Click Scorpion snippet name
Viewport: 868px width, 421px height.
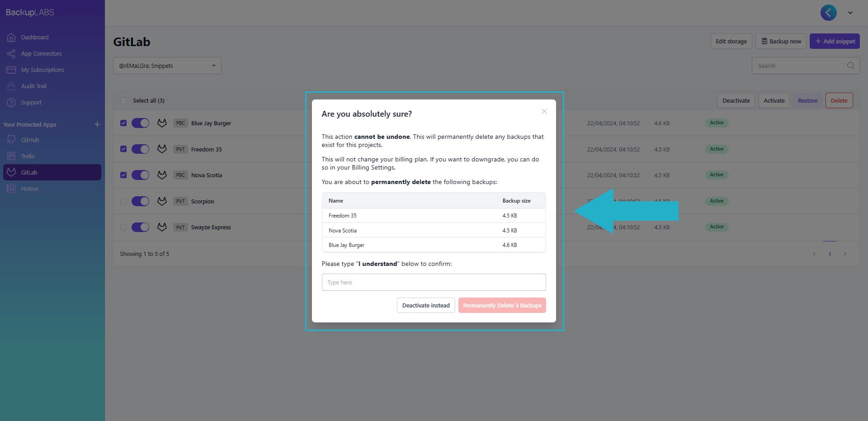(203, 202)
